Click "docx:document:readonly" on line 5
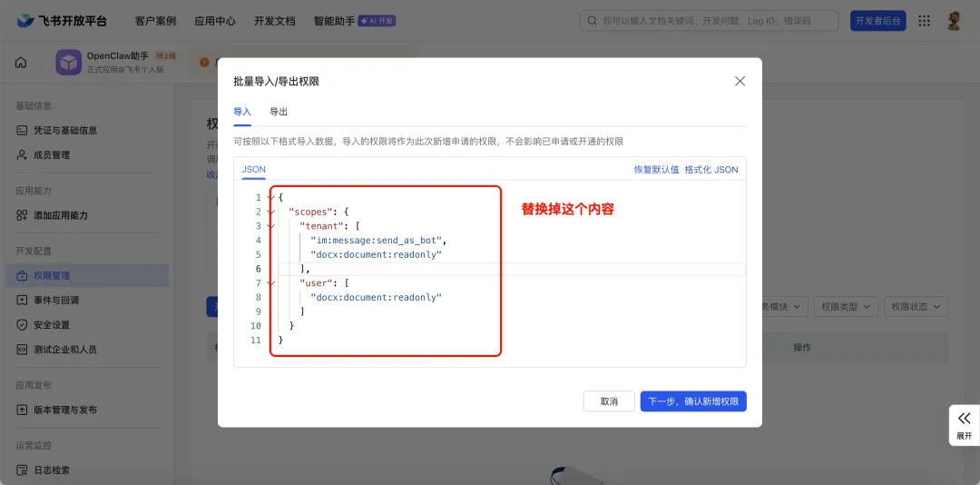The image size is (980, 485). click(x=377, y=254)
